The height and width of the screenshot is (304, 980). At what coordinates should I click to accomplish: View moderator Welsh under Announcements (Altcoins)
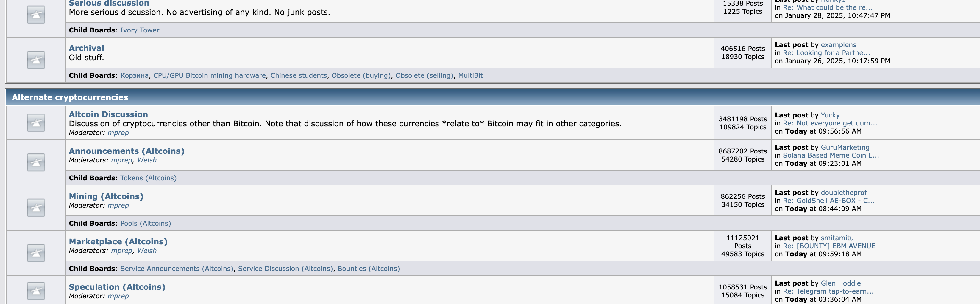[x=147, y=160]
